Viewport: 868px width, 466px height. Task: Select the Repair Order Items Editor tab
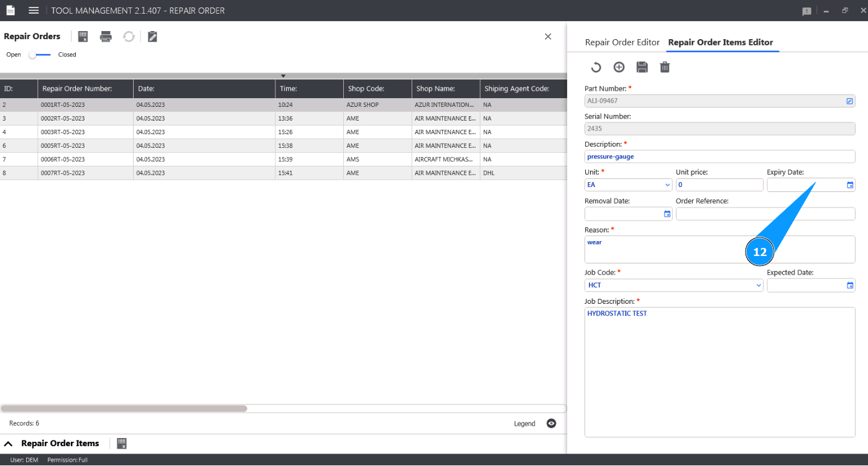point(720,42)
